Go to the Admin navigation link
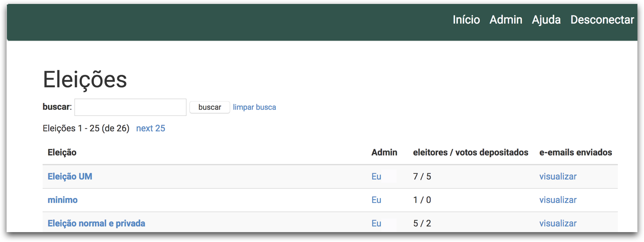 click(506, 20)
